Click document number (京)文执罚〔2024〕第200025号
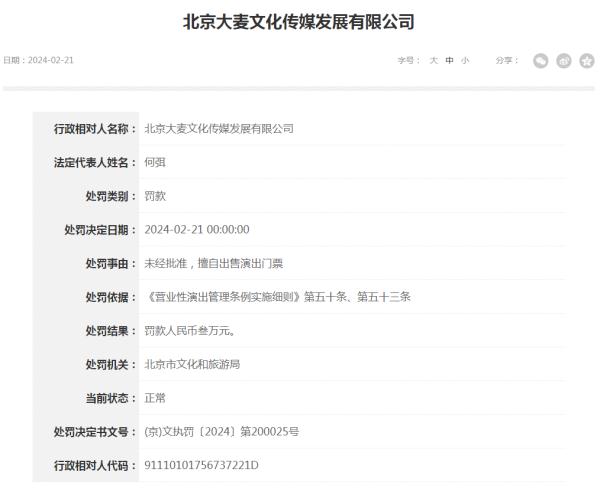 222,432
